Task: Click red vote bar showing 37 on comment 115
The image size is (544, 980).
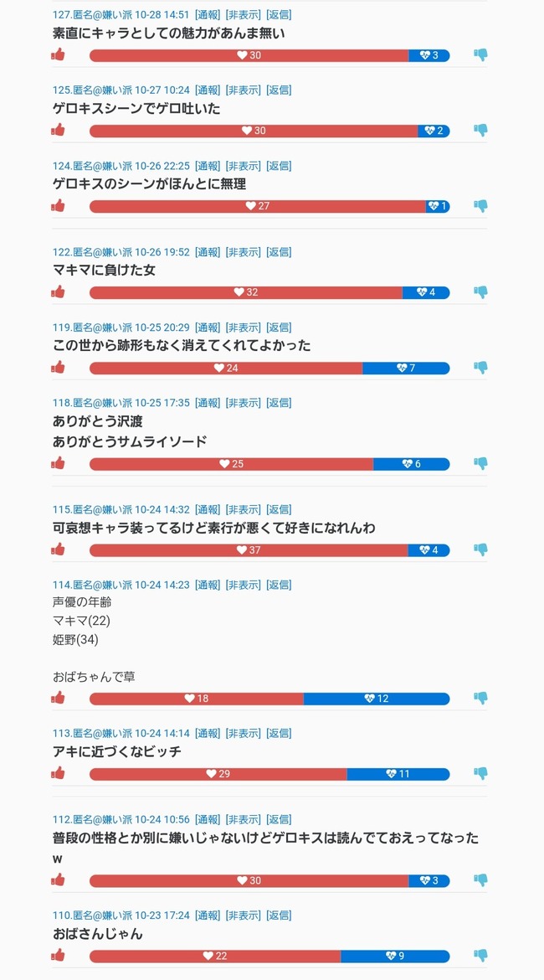Action: coord(249,550)
